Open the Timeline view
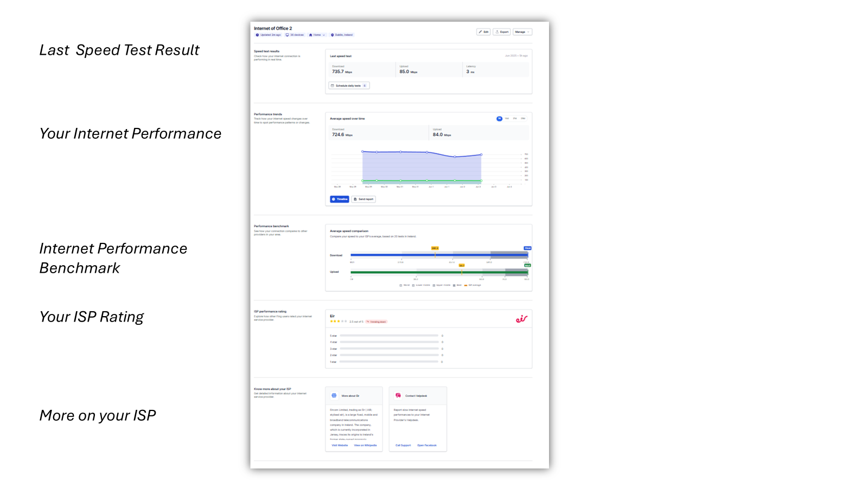The image size is (868, 488). (x=340, y=200)
